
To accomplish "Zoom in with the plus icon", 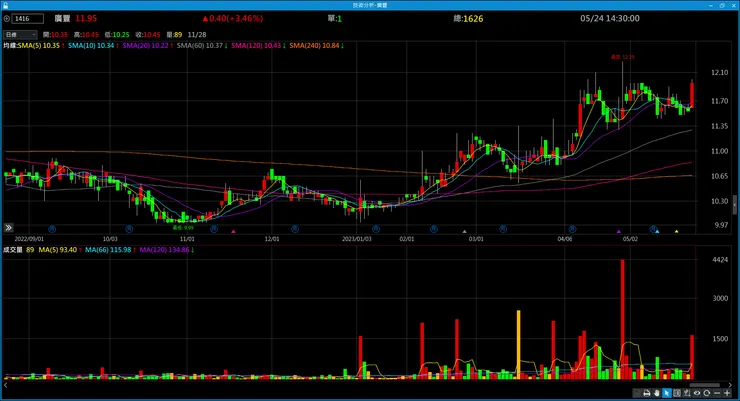I will coord(727,393).
